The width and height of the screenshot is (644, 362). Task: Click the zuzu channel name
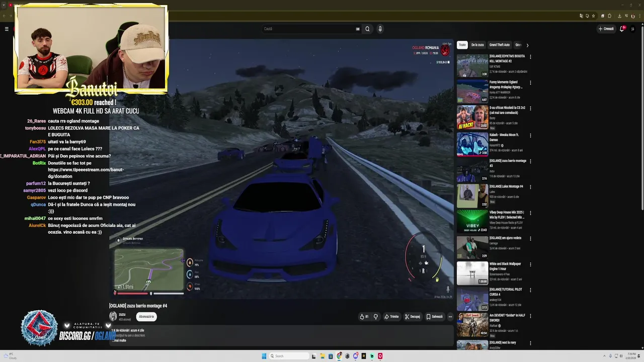[122, 314]
